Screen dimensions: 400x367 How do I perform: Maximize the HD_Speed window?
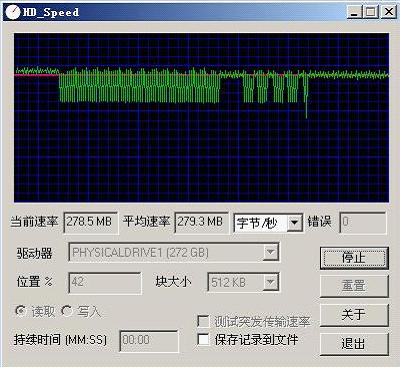pyautogui.click(x=371, y=12)
